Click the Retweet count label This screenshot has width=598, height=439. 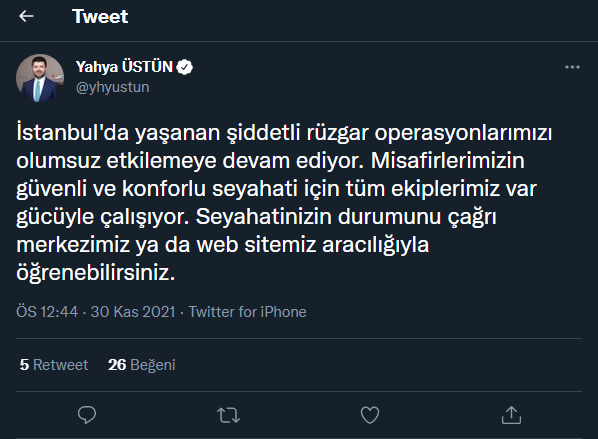point(61,365)
